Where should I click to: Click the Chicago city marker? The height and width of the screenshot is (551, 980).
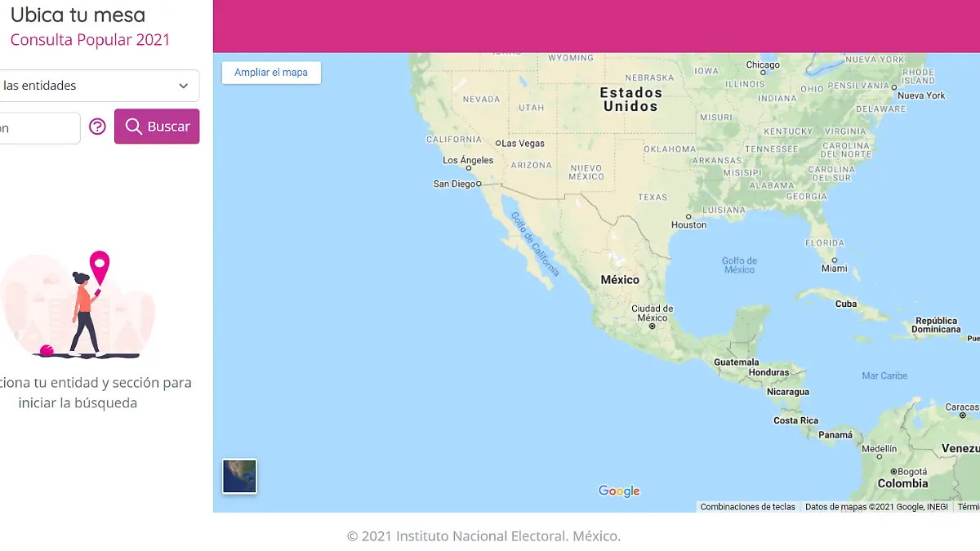tap(763, 73)
